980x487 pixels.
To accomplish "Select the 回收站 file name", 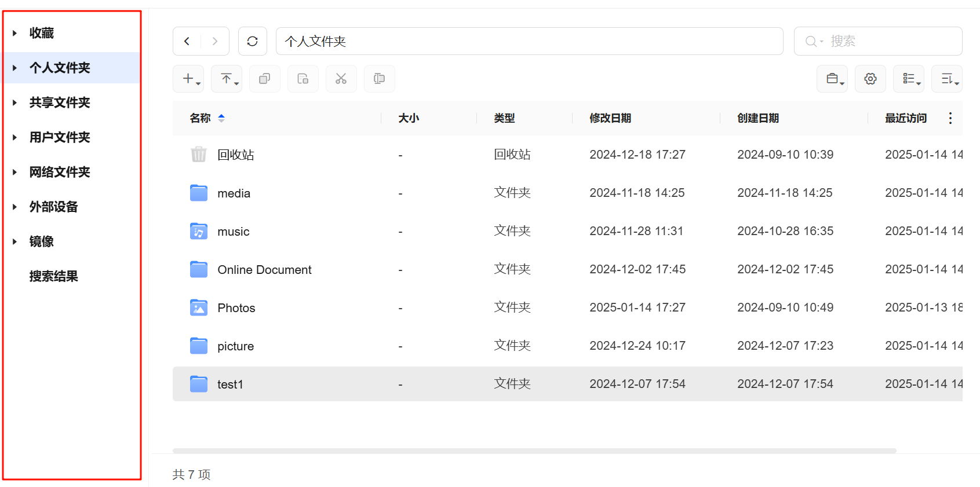I will tap(236, 155).
